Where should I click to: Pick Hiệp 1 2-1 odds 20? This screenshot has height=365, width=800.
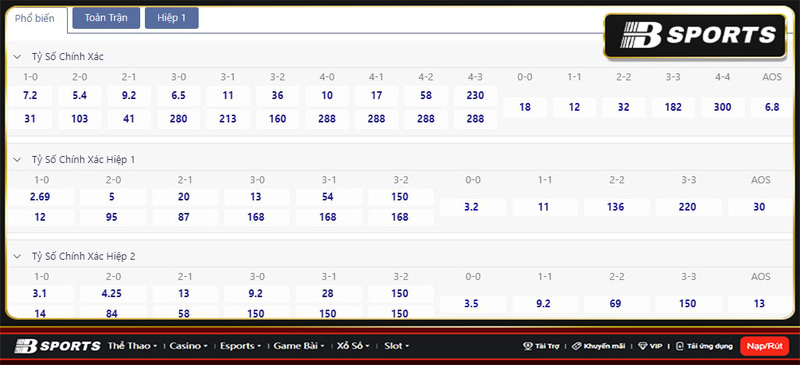click(x=184, y=197)
